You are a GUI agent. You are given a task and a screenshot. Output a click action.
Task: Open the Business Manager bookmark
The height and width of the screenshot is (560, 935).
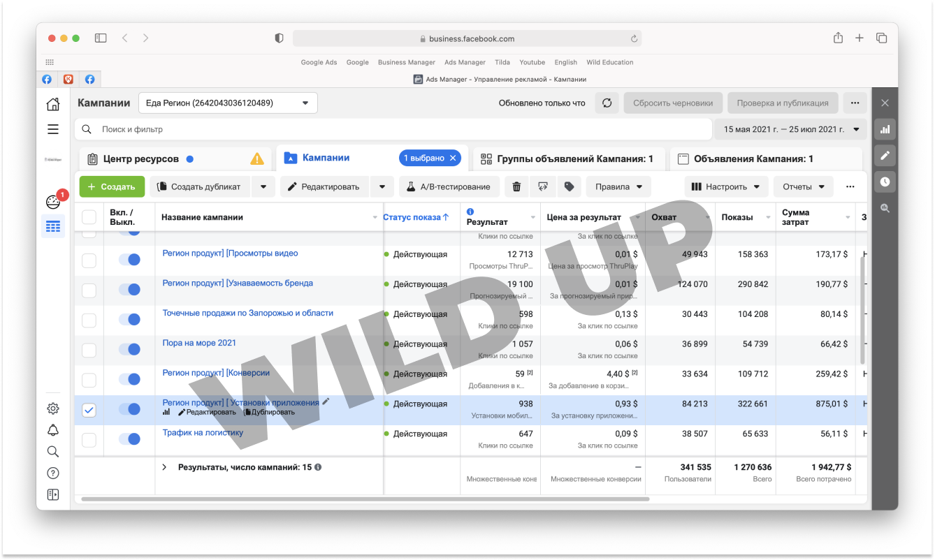tap(407, 62)
